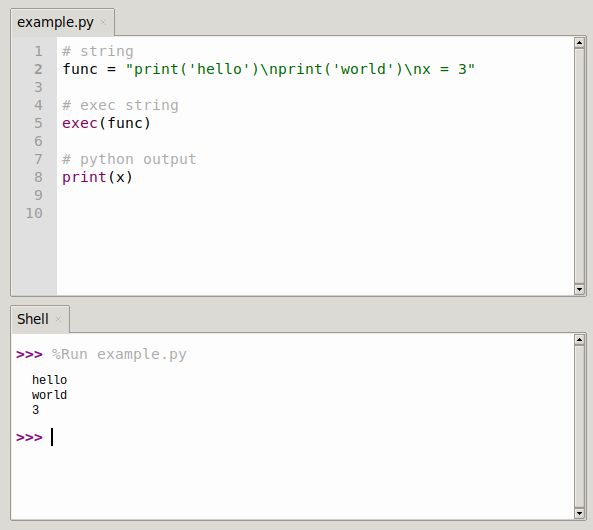Click the 'hello' output line in Shell
Image resolution: width=593 pixels, height=530 pixels.
tap(50, 380)
